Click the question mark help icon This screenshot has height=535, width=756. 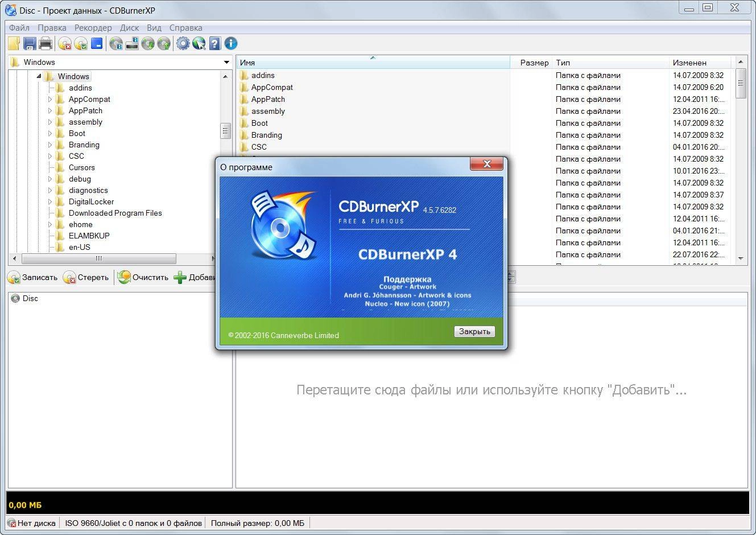pyautogui.click(x=214, y=43)
